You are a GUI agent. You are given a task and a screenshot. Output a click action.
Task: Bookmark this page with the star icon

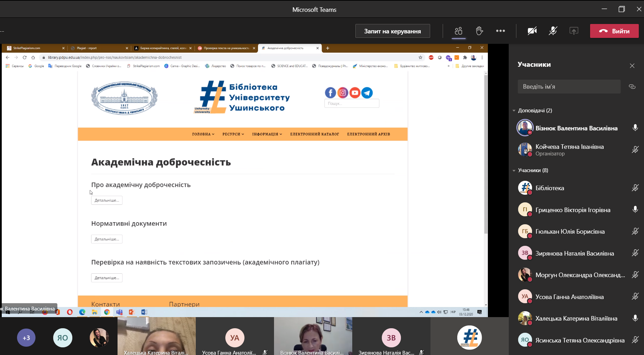[x=420, y=57]
